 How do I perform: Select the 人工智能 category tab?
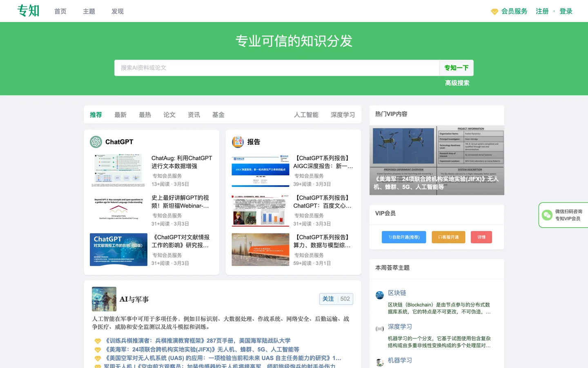pyautogui.click(x=306, y=115)
